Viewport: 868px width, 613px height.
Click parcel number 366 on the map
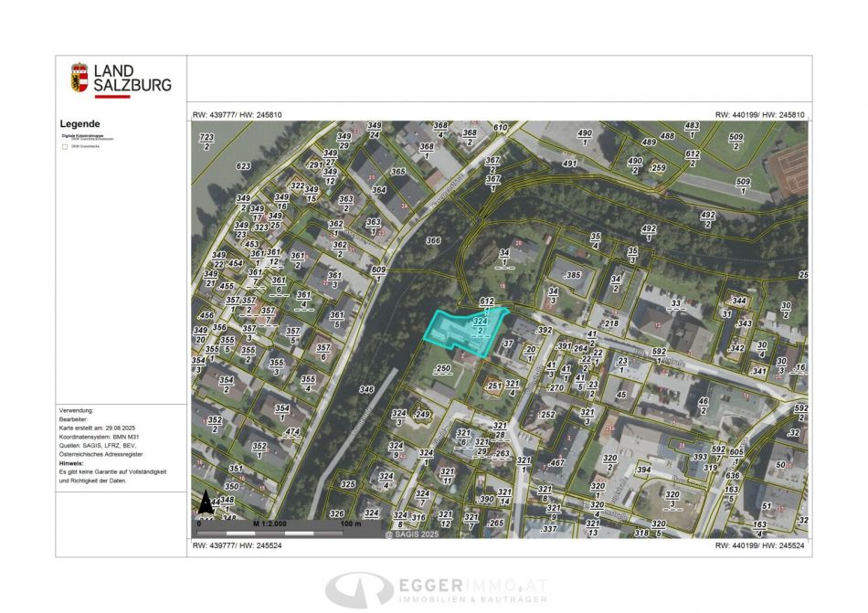(x=433, y=241)
